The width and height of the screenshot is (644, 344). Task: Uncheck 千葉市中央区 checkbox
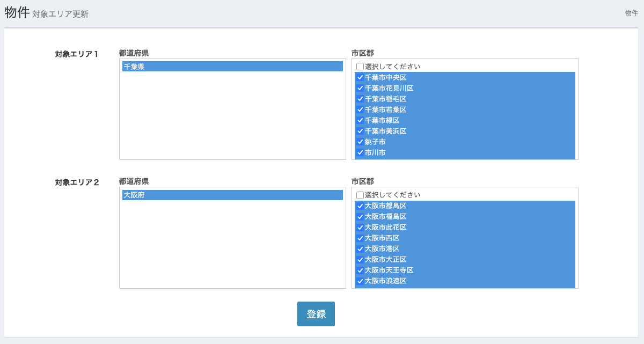tap(360, 77)
